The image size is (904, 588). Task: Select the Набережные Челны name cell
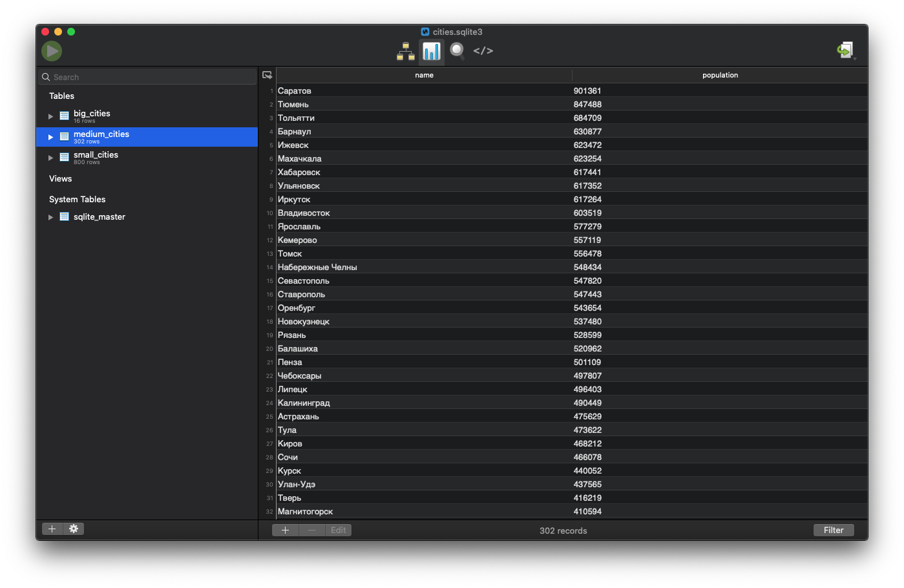424,267
